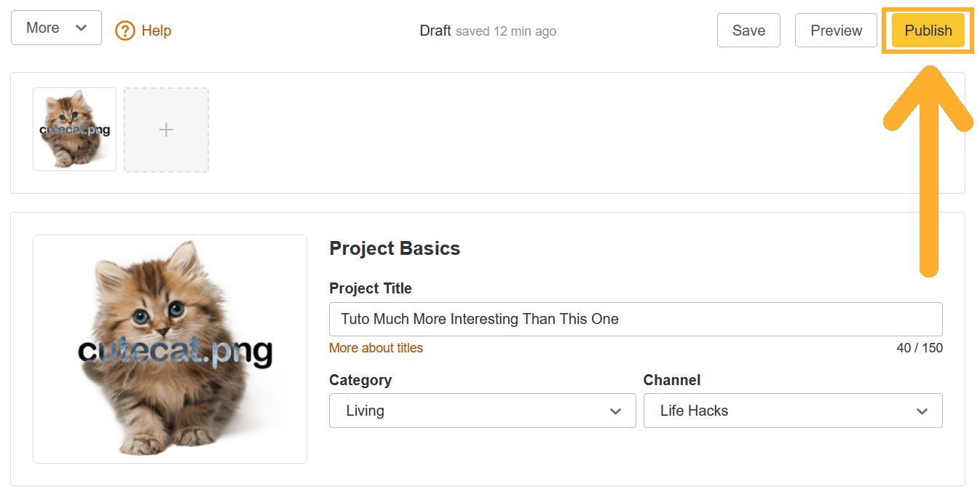Click the large orange arrow annotation
This screenshot has height=498, width=980.
point(928,182)
